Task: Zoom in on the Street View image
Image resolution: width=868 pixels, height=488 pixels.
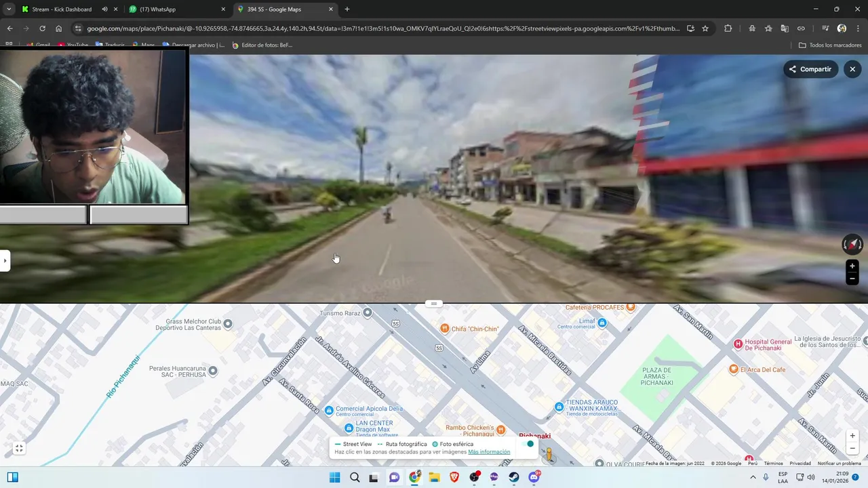Action: click(x=852, y=266)
